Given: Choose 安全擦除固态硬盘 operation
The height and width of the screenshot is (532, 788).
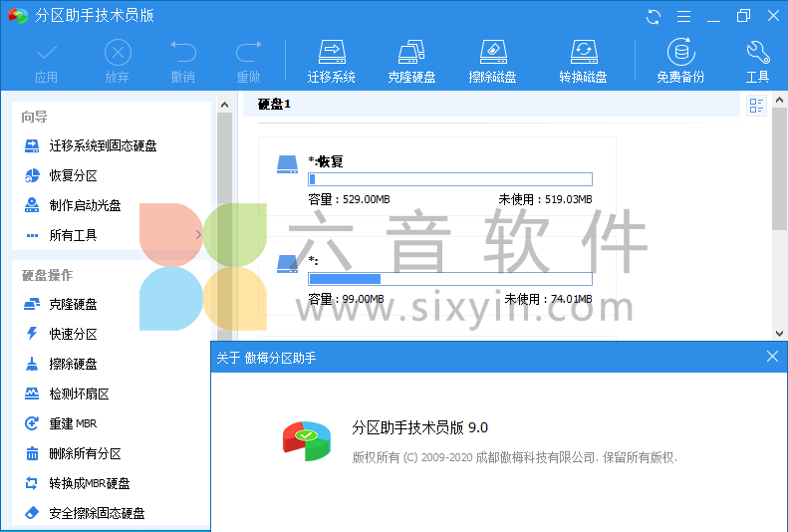Looking at the screenshot, I should point(97,513).
